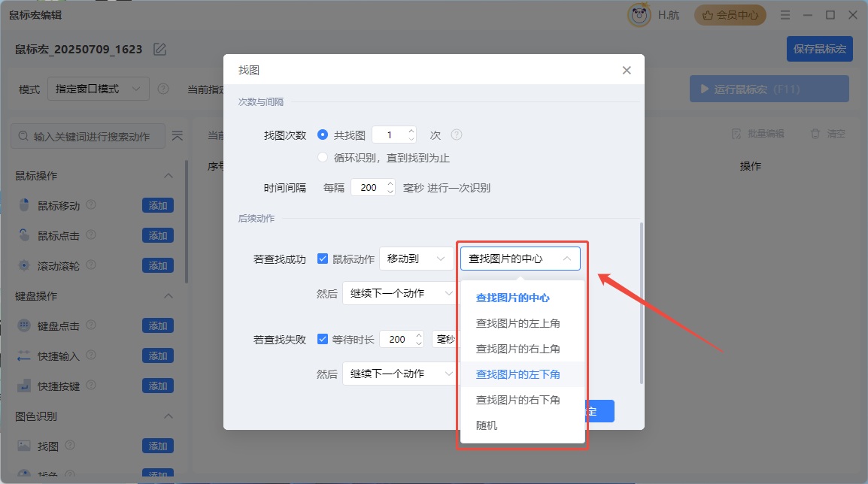
Task: Click the 批量编辑 batch edit icon
Action: 736,134
